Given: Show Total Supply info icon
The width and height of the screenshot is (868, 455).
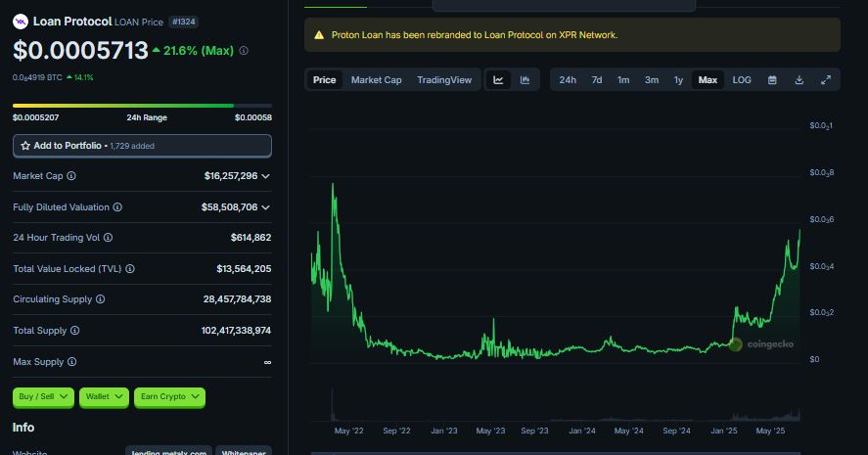Looking at the screenshot, I should 74,331.
